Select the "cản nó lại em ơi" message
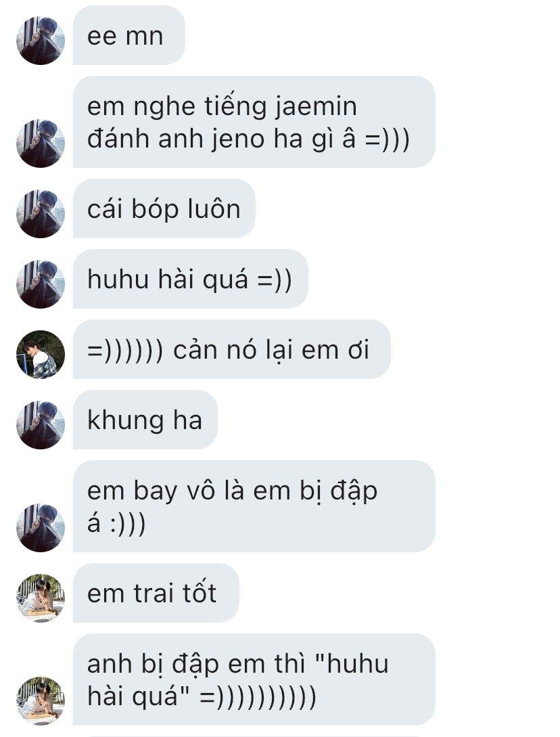560x737 pixels. point(231,349)
